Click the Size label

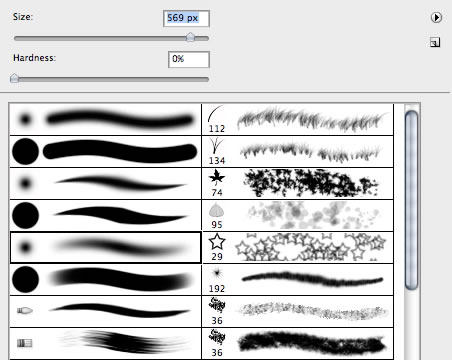(x=23, y=17)
